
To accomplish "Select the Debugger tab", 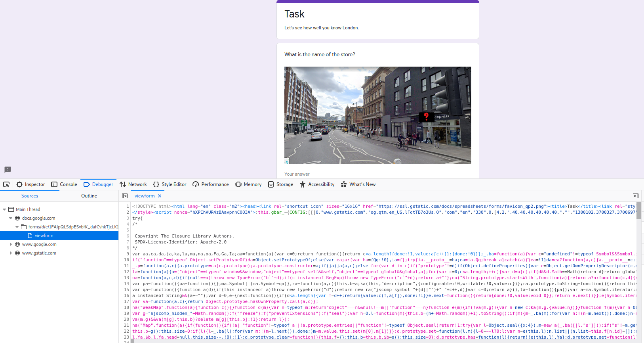I will click(x=98, y=184).
